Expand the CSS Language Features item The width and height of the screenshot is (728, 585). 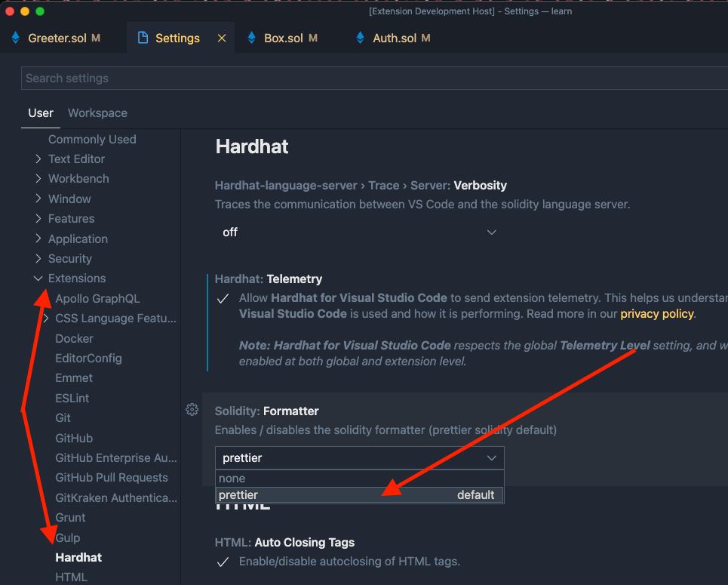click(45, 319)
